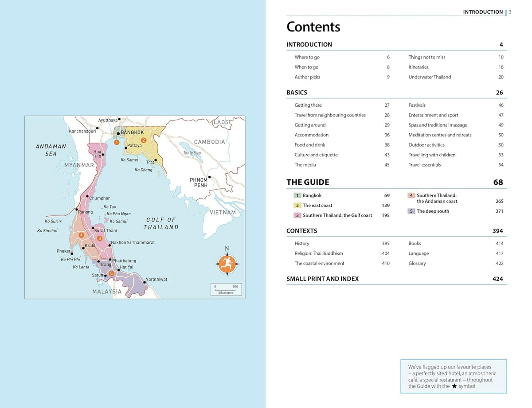The height and width of the screenshot is (408, 532).
Task: Click orange circle 4 above Krabi on the map
Action: tap(82, 235)
